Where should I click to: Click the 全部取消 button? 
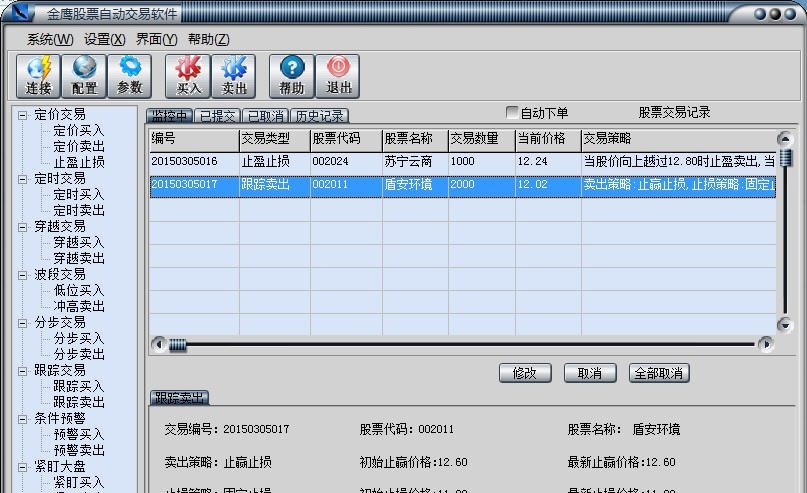659,373
